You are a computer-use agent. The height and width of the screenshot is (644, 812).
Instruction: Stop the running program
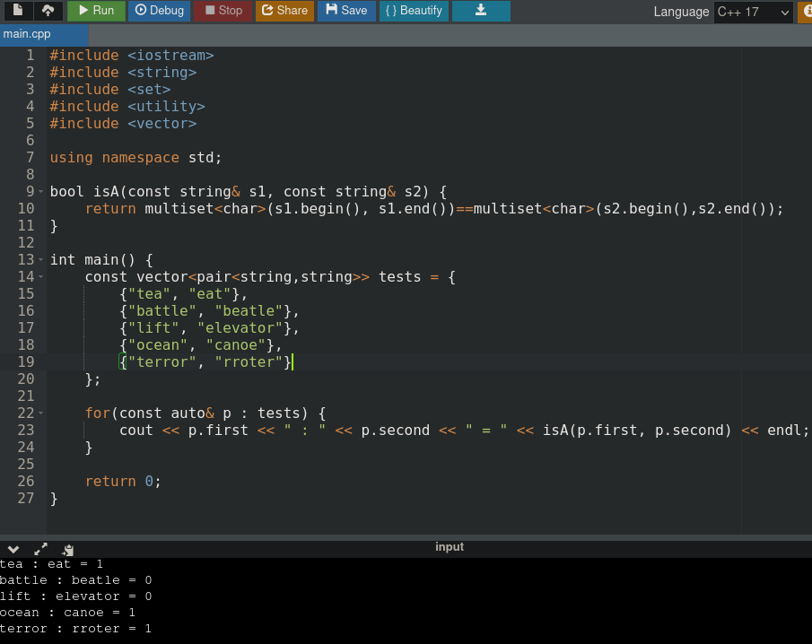click(223, 11)
